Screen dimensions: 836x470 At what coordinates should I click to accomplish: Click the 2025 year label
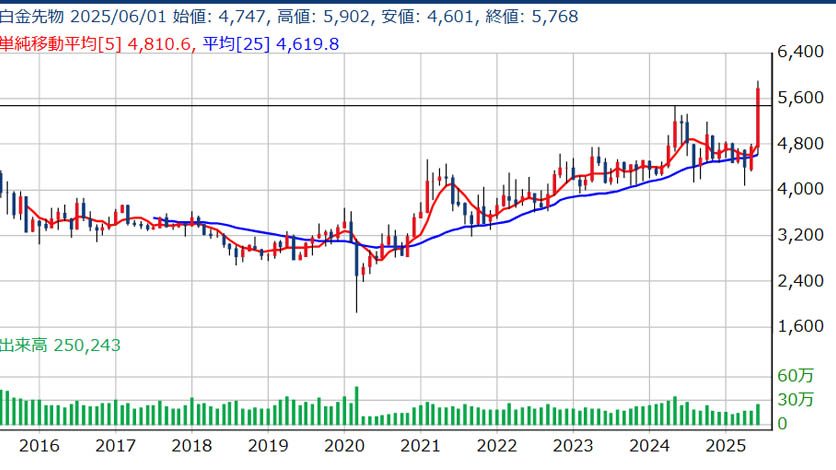(726, 445)
